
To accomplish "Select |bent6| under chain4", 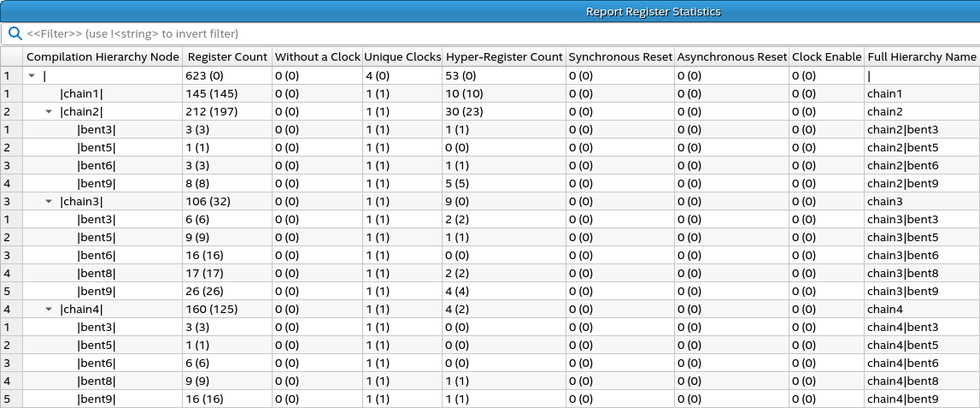I will (x=97, y=363).
